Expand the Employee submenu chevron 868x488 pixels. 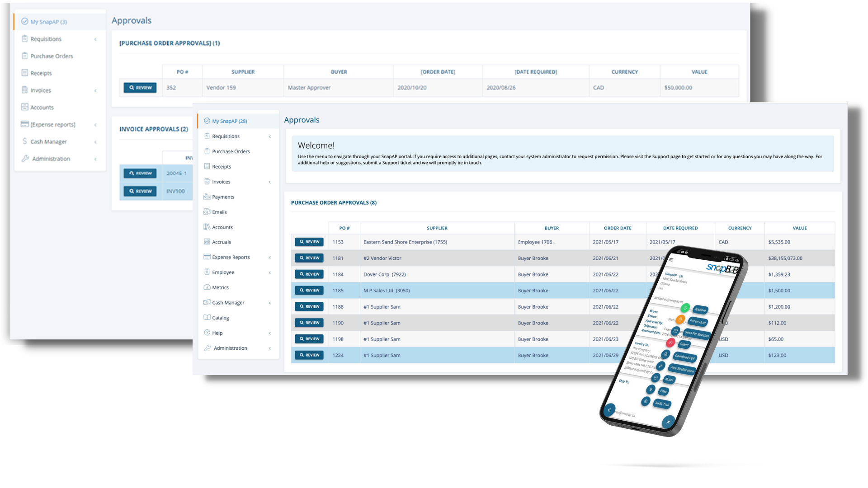(270, 272)
